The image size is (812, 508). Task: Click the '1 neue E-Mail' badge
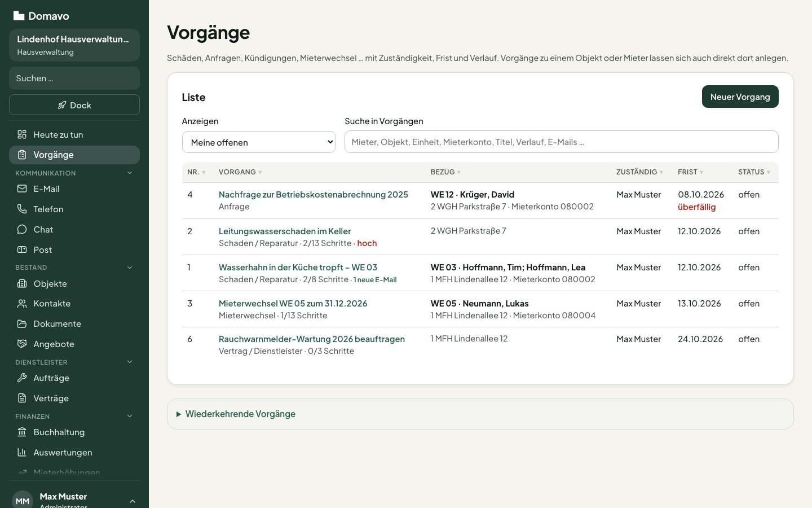click(375, 280)
